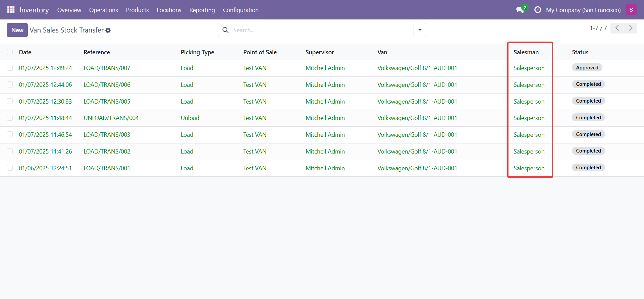Go to previous page arrow
644x299 pixels.
click(x=617, y=28)
